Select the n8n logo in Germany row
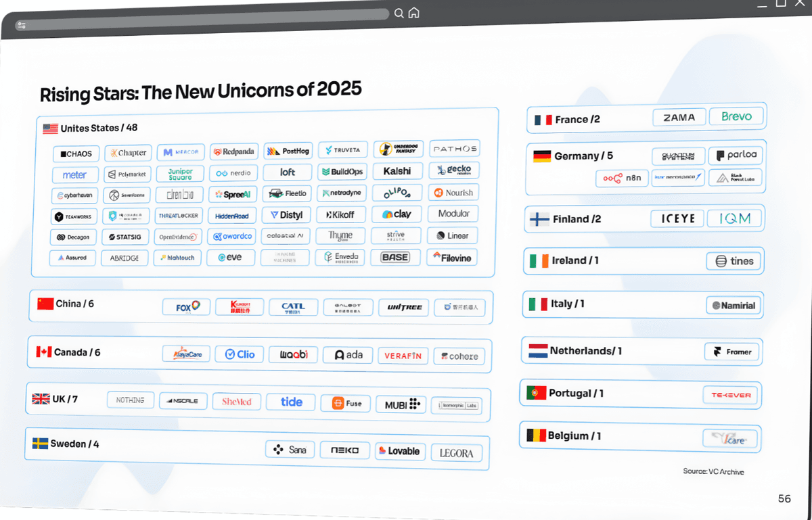This screenshot has width=812, height=520. 621,179
